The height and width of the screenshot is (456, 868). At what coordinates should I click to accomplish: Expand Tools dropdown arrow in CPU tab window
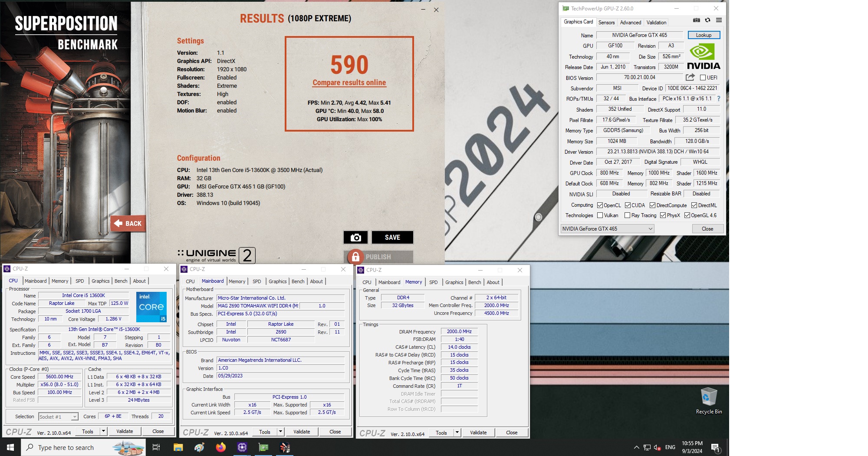click(x=103, y=431)
